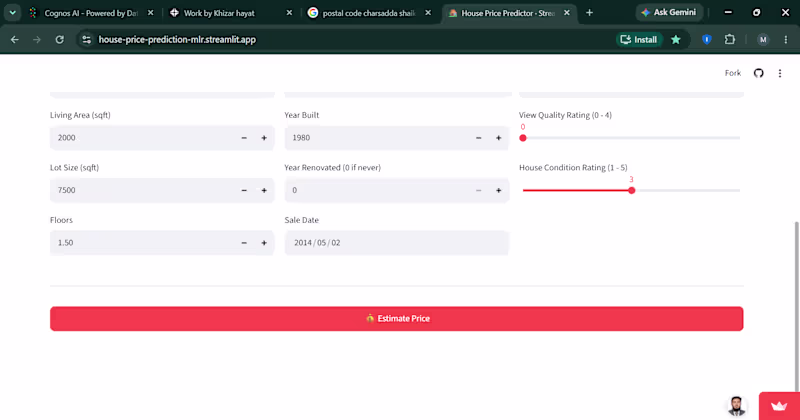Select the House Price Predictor tab

[508, 13]
